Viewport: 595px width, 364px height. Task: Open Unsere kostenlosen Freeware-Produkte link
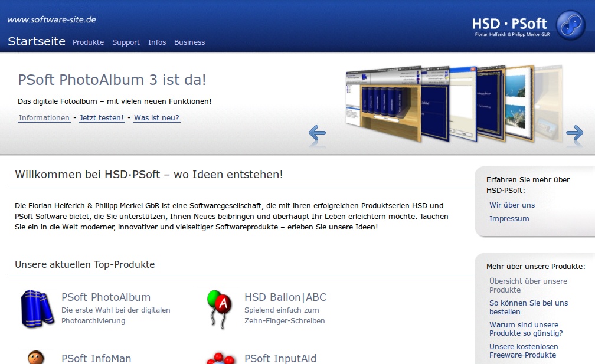point(523,351)
